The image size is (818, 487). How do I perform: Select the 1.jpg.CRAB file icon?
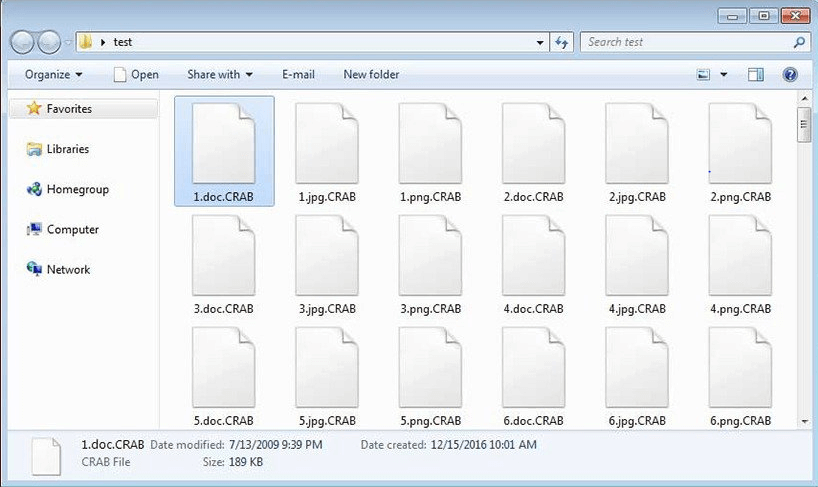327,143
